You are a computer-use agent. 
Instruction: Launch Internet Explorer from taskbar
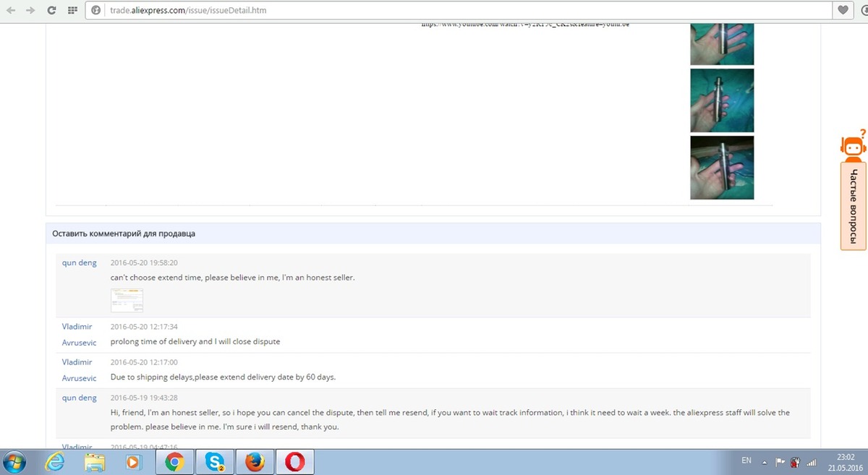[x=54, y=461]
